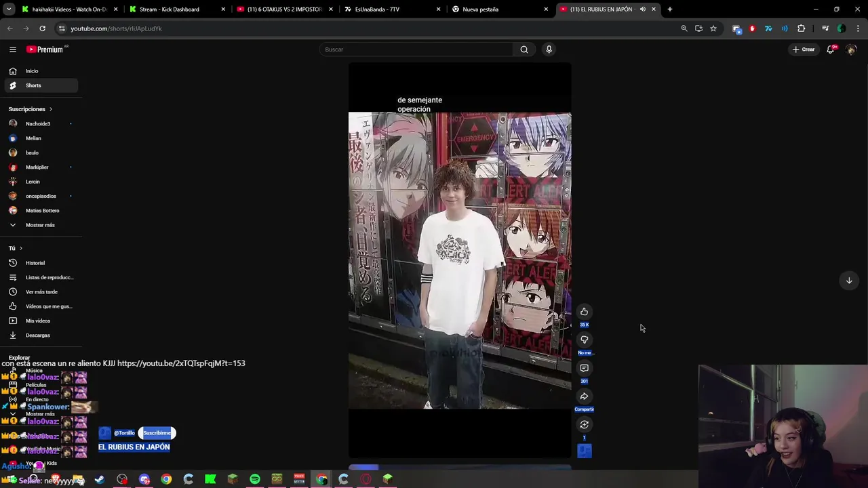868x488 pixels.
Task: Switch to the EsUnaBanda - 7TV tab
Action: 391,9
